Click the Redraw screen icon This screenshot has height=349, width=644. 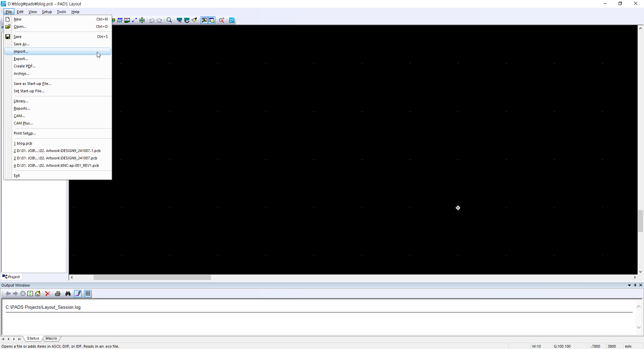click(x=187, y=20)
